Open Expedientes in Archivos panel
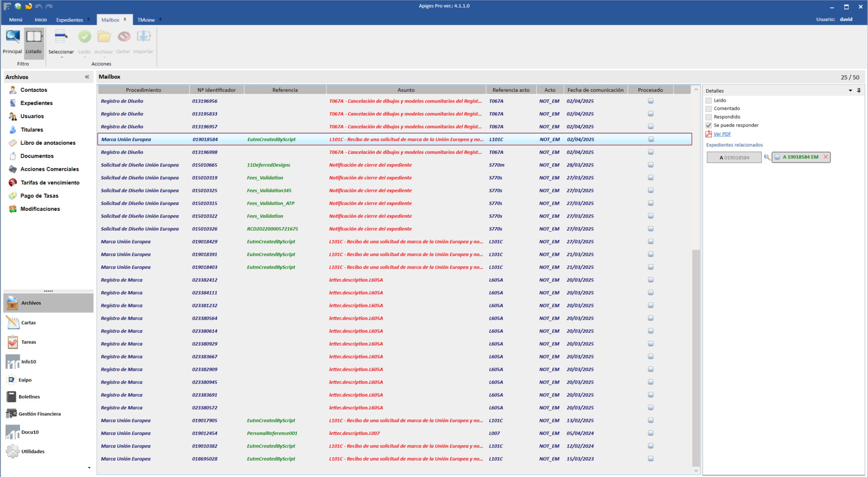Viewport: 868px width, 477px height. point(37,103)
